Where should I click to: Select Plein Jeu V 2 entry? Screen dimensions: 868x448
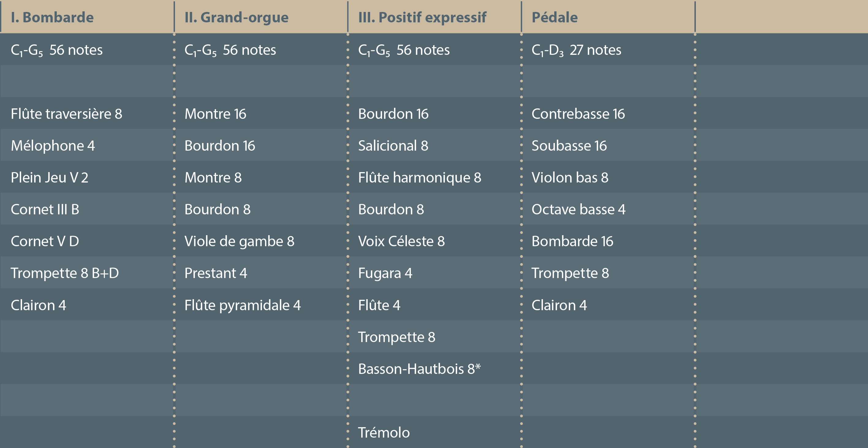point(50,178)
